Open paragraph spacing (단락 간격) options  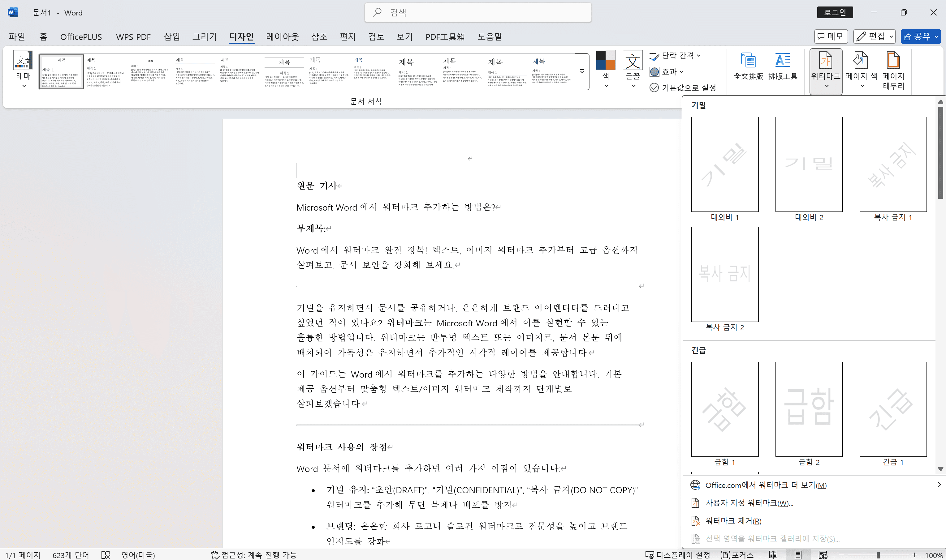675,55
